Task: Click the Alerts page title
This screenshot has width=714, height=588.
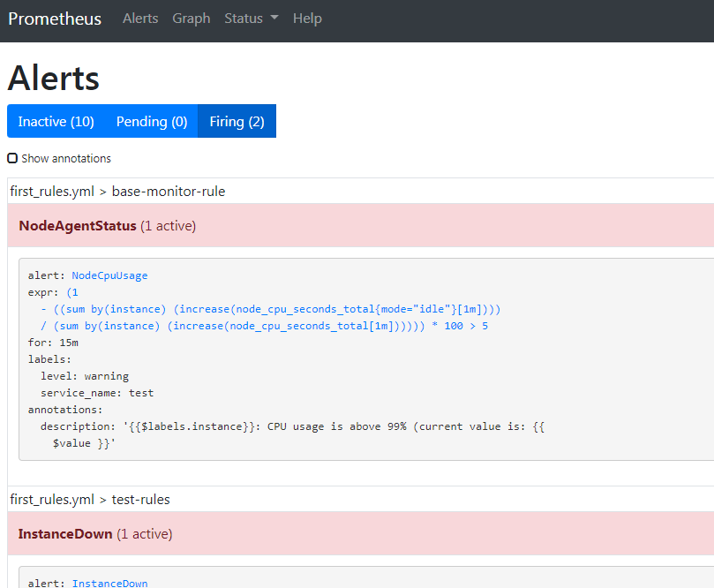Action: (53, 79)
